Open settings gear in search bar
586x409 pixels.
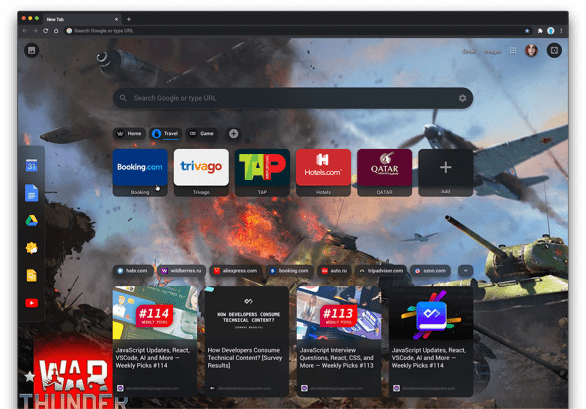(x=462, y=98)
